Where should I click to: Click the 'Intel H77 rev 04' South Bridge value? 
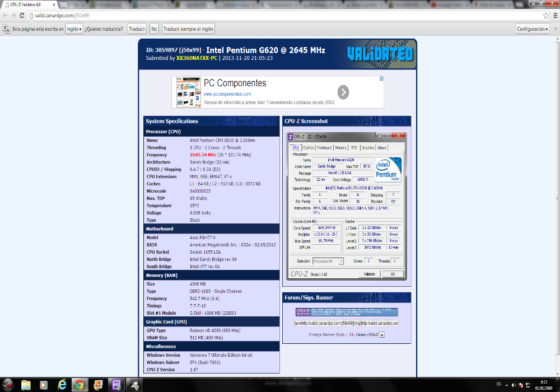pyautogui.click(x=204, y=267)
